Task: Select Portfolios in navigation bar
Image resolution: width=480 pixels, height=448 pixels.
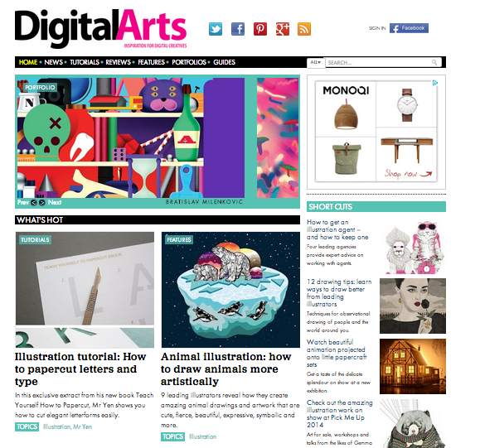Action: 189,62
